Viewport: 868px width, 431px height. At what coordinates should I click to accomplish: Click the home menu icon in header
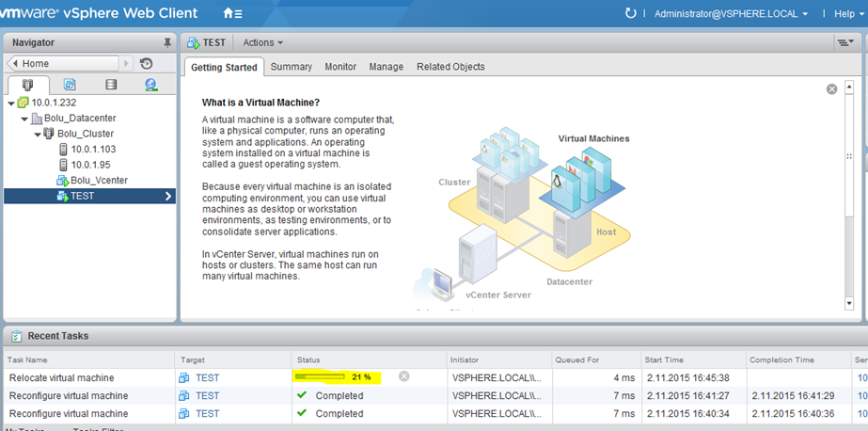point(231,14)
